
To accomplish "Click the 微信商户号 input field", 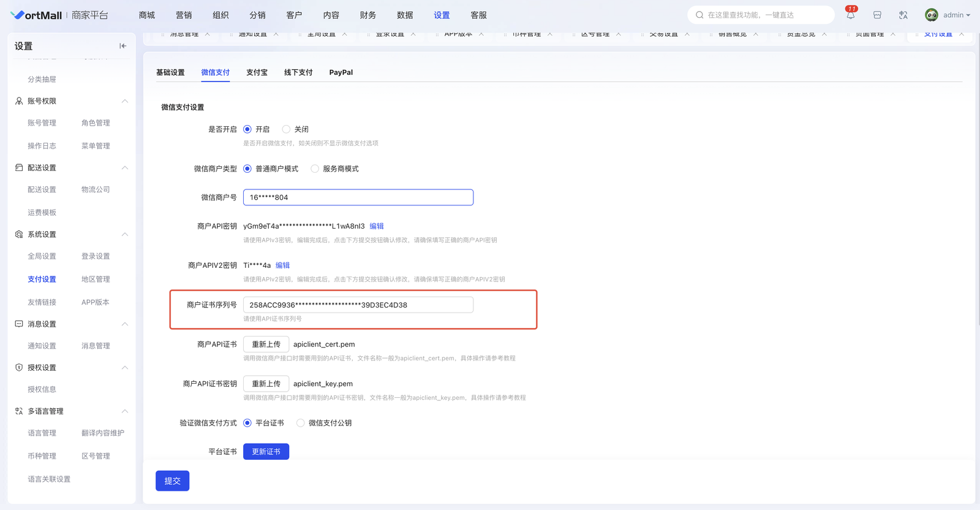I will (x=358, y=197).
